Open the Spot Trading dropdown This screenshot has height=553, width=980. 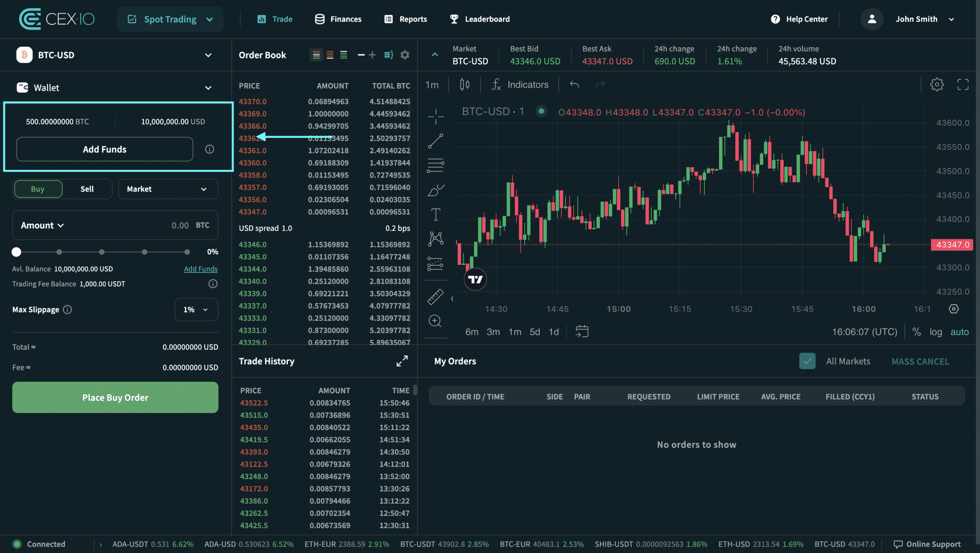click(x=170, y=19)
